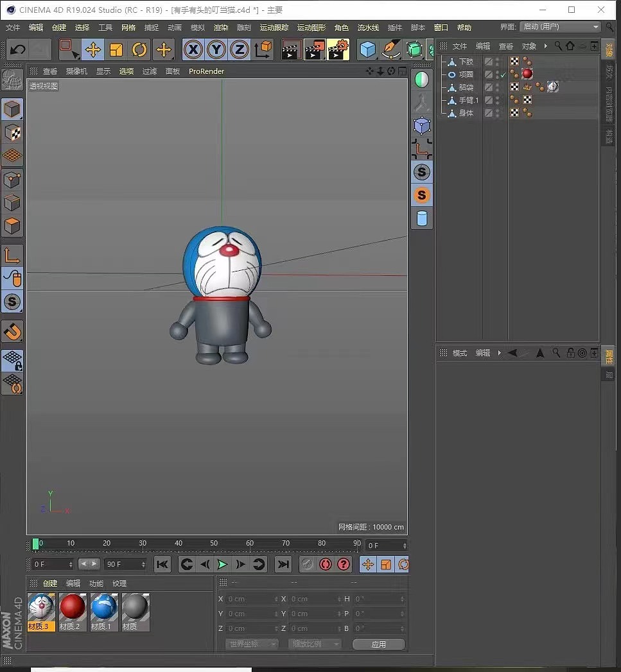The height and width of the screenshot is (672, 621).
Task: Click the red material tag on 项圈
Action: [x=527, y=74]
